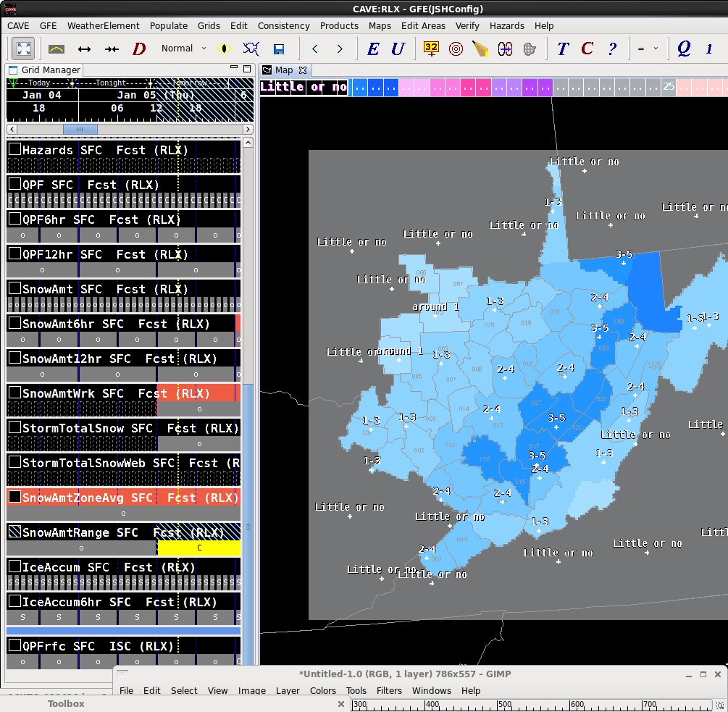Toggle the QPF SFC Fcst checkbox
Image resolution: width=728 pixels, height=712 pixels.
pos(15,184)
